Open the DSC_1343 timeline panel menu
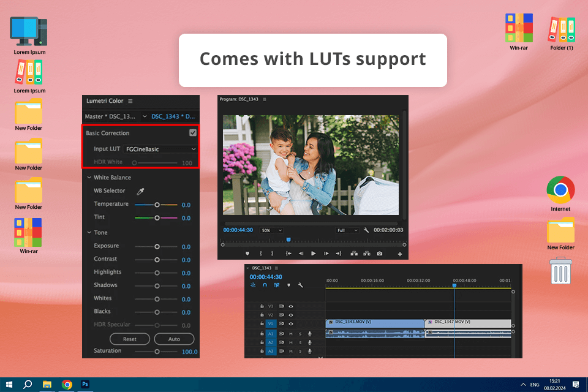588x392 pixels. pos(276,268)
